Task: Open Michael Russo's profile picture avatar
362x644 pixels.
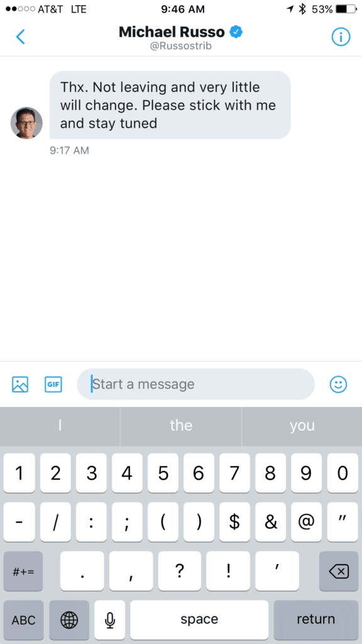Action: point(26,123)
